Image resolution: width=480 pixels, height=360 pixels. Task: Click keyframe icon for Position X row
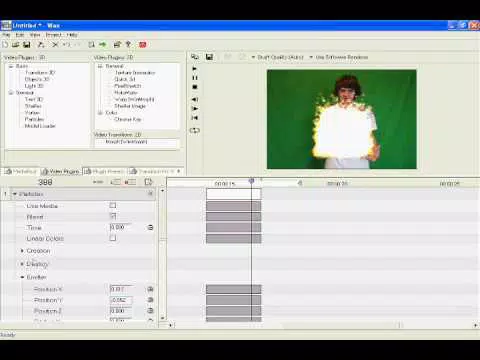click(150, 289)
